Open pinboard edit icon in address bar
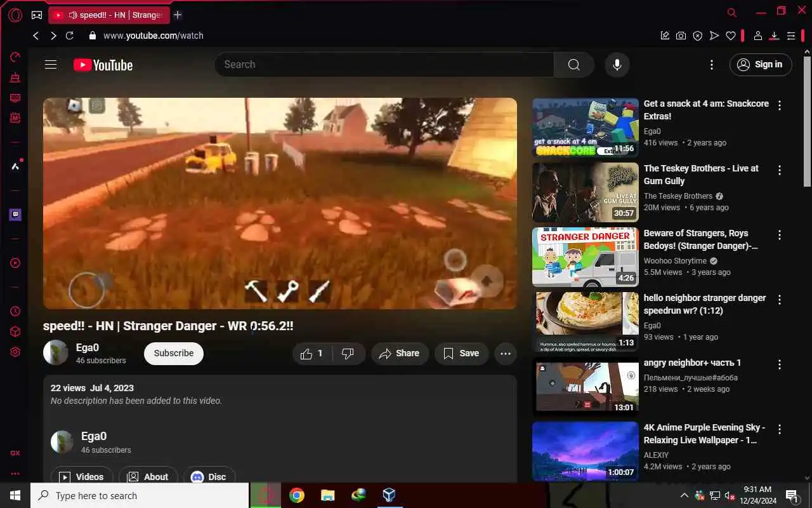The image size is (812, 508). (x=665, y=36)
